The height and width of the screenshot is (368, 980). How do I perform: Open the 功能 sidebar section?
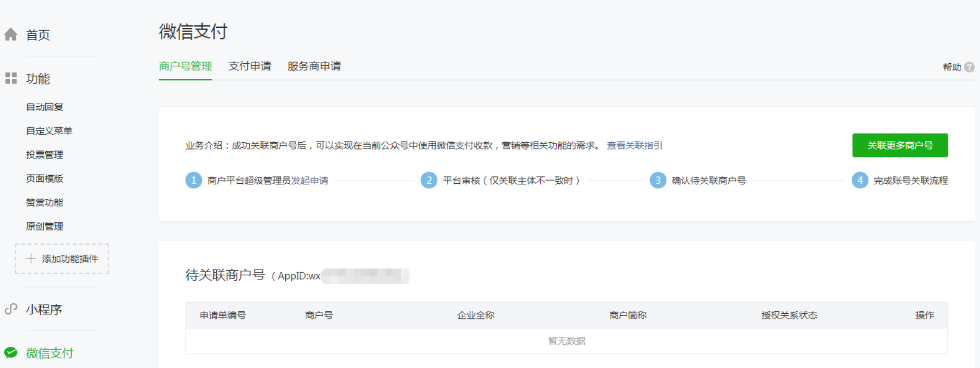coord(38,79)
